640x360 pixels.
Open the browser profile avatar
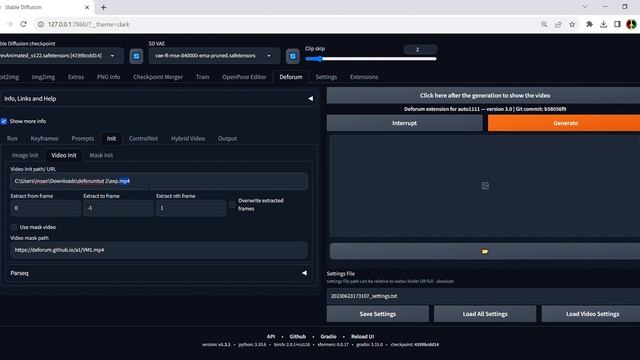tap(631, 24)
